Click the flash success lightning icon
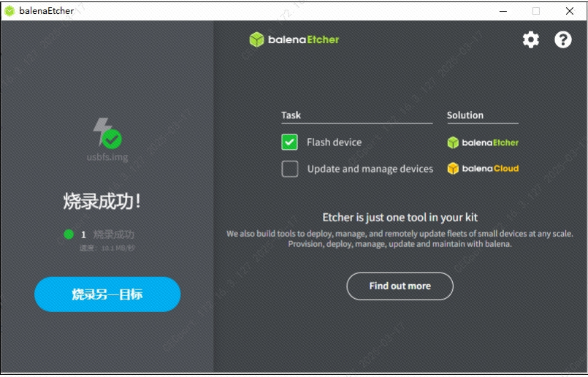588x377 pixels. click(107, 133)
